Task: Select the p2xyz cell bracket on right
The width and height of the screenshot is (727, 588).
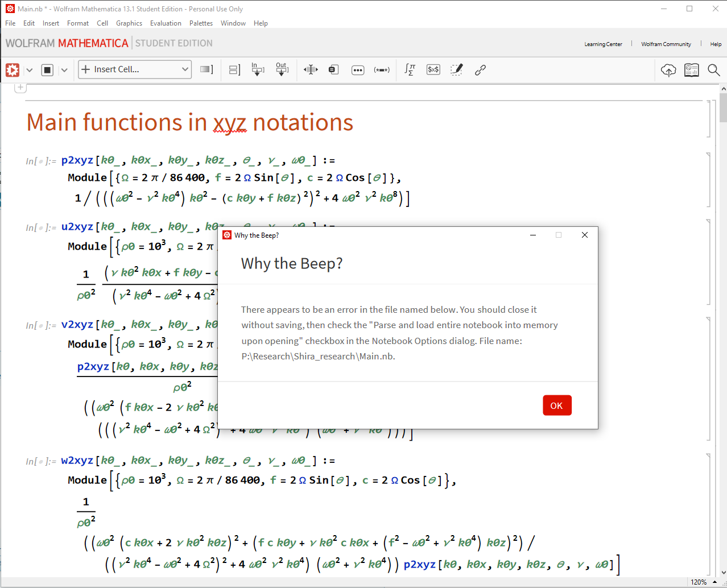Action: click(x=708, y=179)
